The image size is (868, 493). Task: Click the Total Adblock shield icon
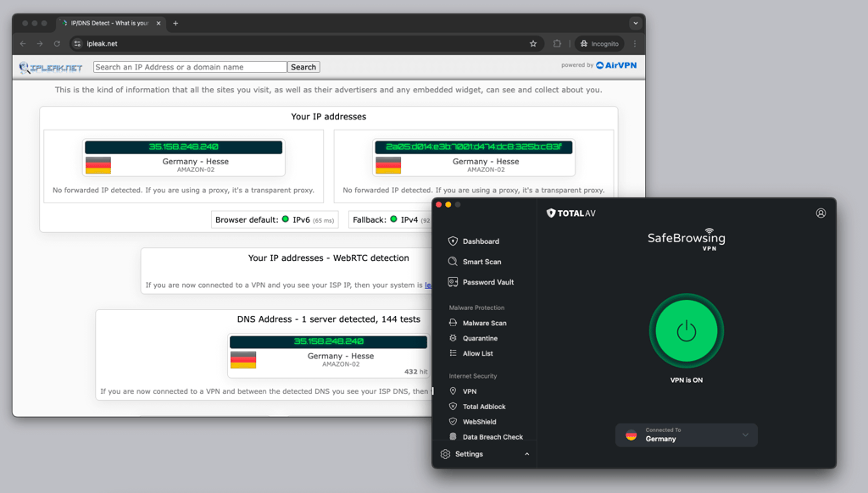pyautogui.click(x=453, y=406)
